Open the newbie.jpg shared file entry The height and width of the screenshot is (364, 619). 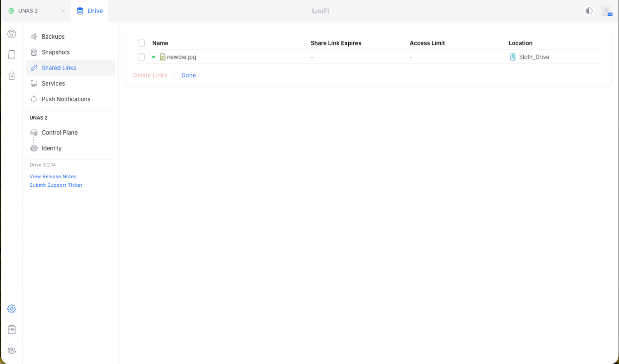coord(181,57)
